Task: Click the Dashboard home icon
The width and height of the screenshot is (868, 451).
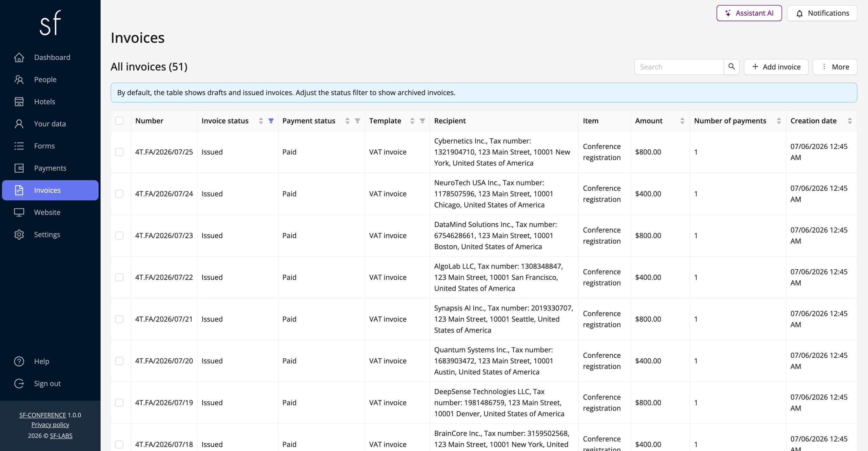Action: [19, 57]
